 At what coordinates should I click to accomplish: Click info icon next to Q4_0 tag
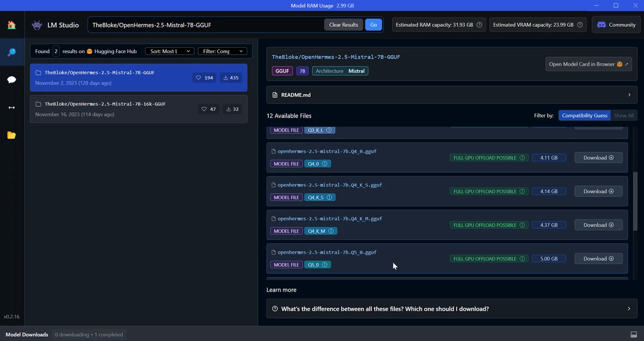coord(325,164)
